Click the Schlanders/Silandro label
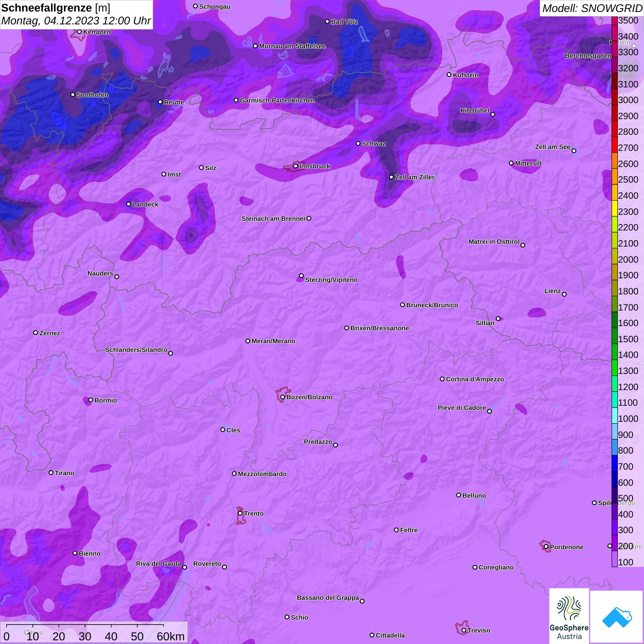This screenshot has width=644, height=644. [136, 350]
